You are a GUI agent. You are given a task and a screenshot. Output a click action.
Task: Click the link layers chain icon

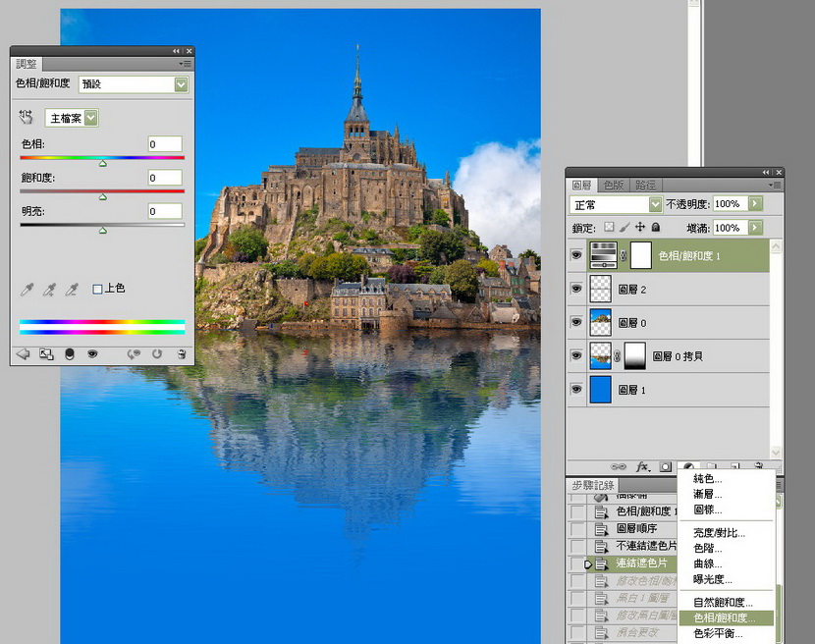tap(618, 466)
